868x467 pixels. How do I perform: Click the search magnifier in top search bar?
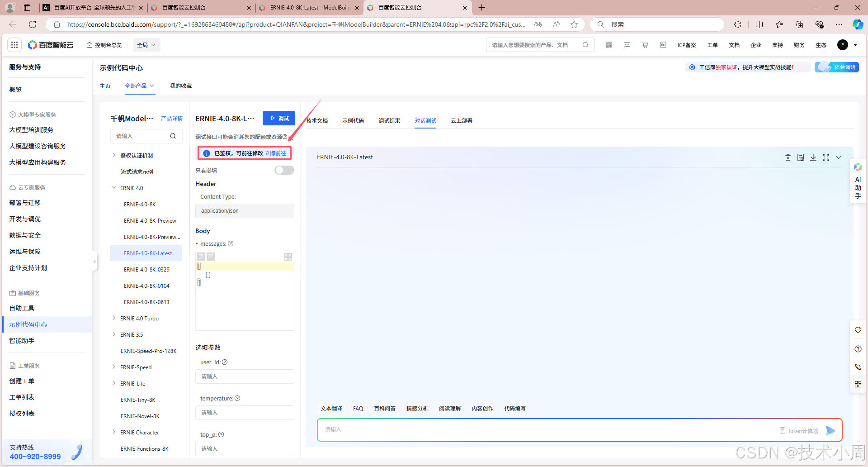point(585,45)
